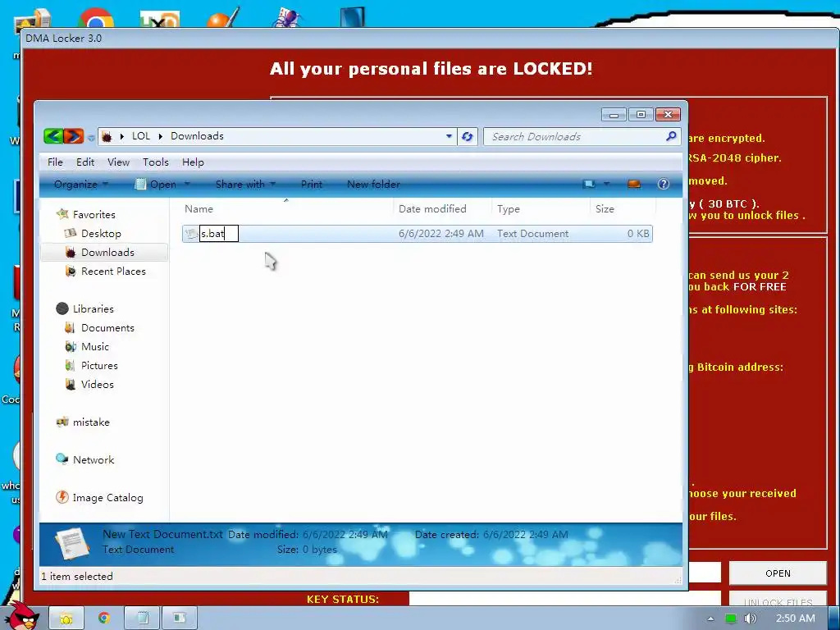Screen dimensions: 840x630
Task: Open the Documents library
Action: pyautogui.click(x=107, y=328)
